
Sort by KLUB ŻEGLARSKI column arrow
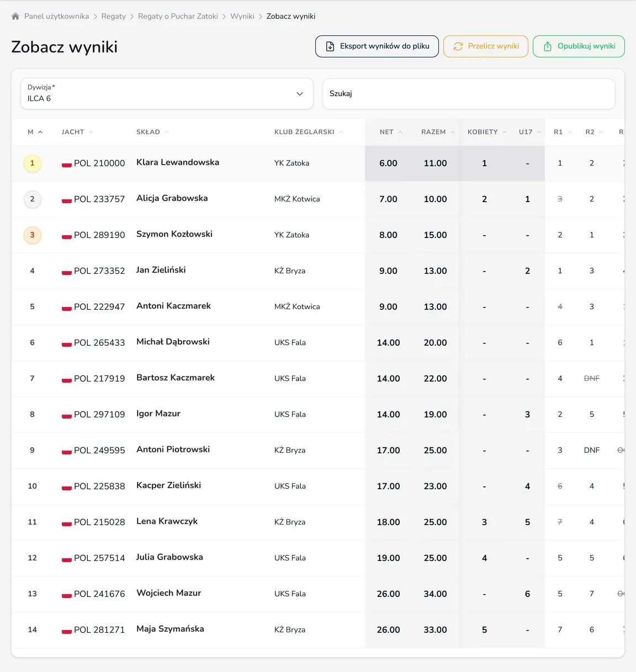click(341, 132)
